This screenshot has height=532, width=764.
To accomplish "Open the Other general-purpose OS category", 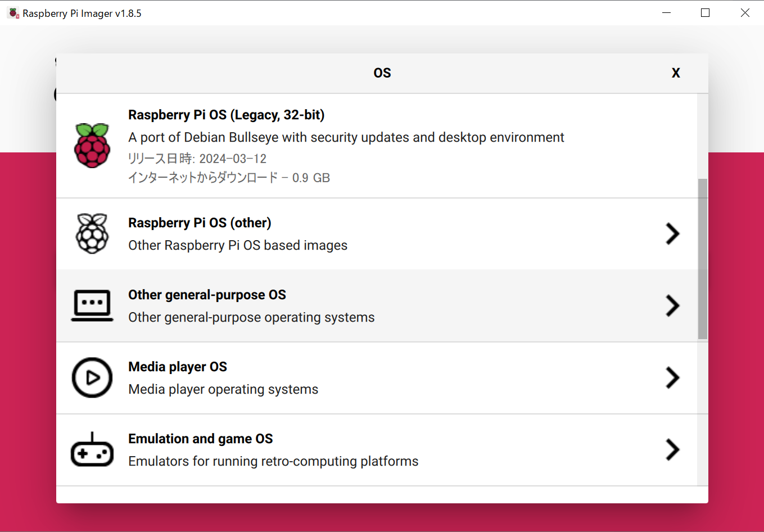I will tap(337, 305).
